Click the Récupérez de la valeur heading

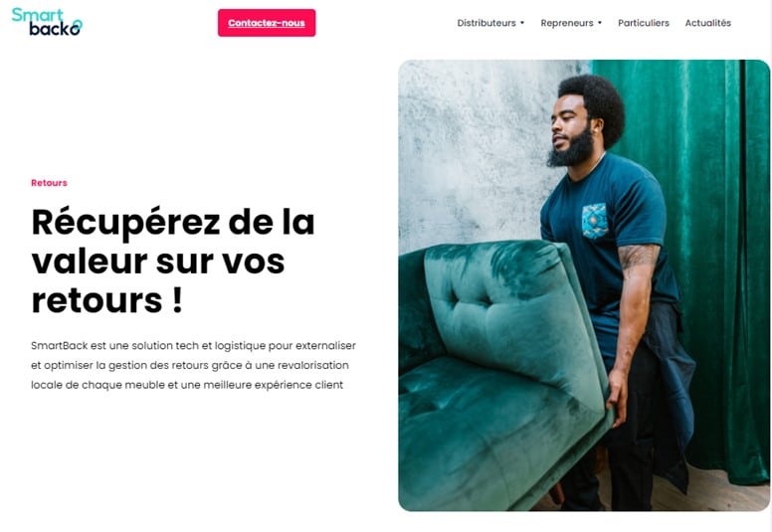[x=173, y=261]
